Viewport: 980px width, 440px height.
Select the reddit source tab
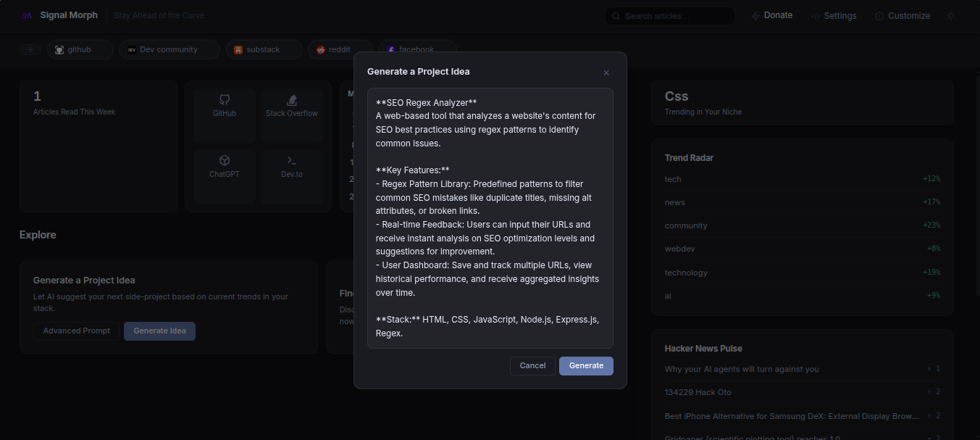(340, 49)
